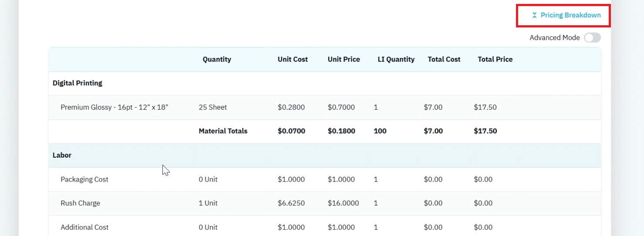Select the Premium Glossy 16pt material row
The height and width of the screenshot is (236, 644).
pyautogui.click(x=325, y=107)
